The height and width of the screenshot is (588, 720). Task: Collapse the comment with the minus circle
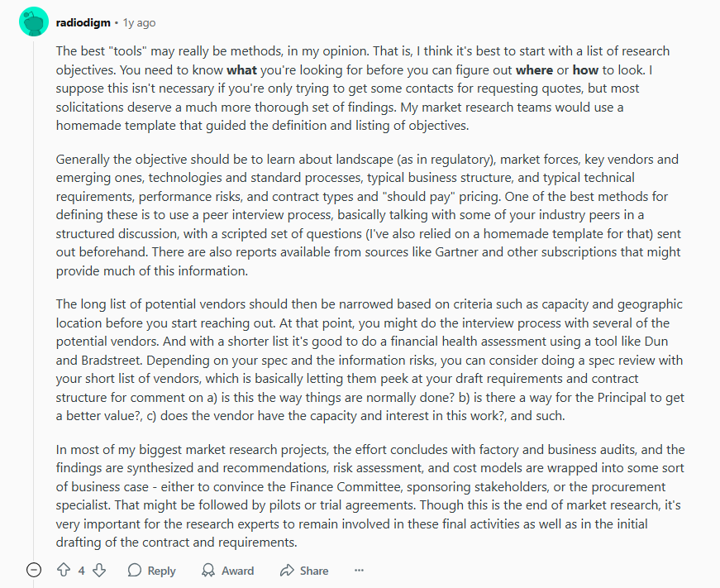(x=34, y=570)
